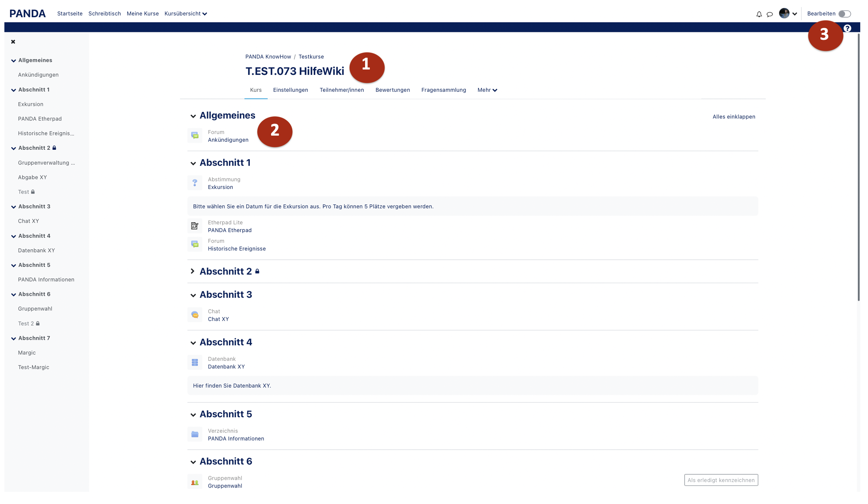868x504 pixels.
Task: Click the Gruppenwahl activity icon
Action: pos(194,482)
